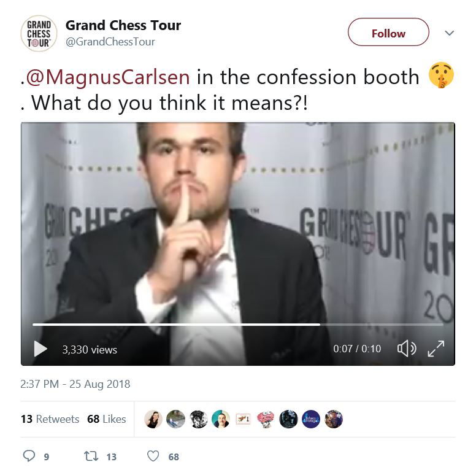The image size is (476, 475).
Task: Click the first liker's avatar
Action: coord(153,419)
